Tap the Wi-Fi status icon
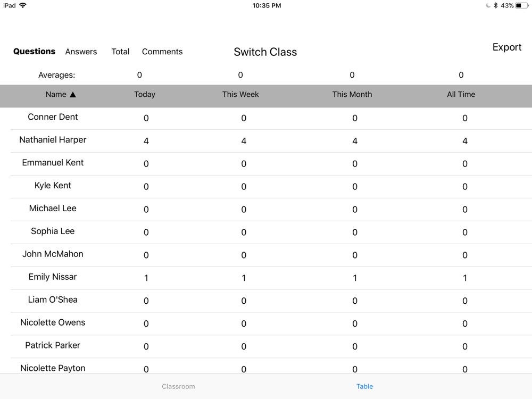 [23, 5]
